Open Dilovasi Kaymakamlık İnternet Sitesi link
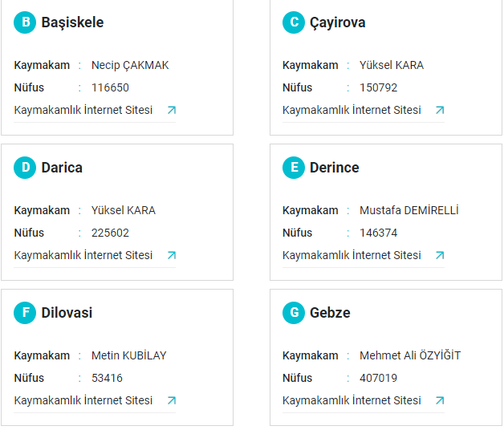The width and height of the screenshot is (504, 430). 83,401
